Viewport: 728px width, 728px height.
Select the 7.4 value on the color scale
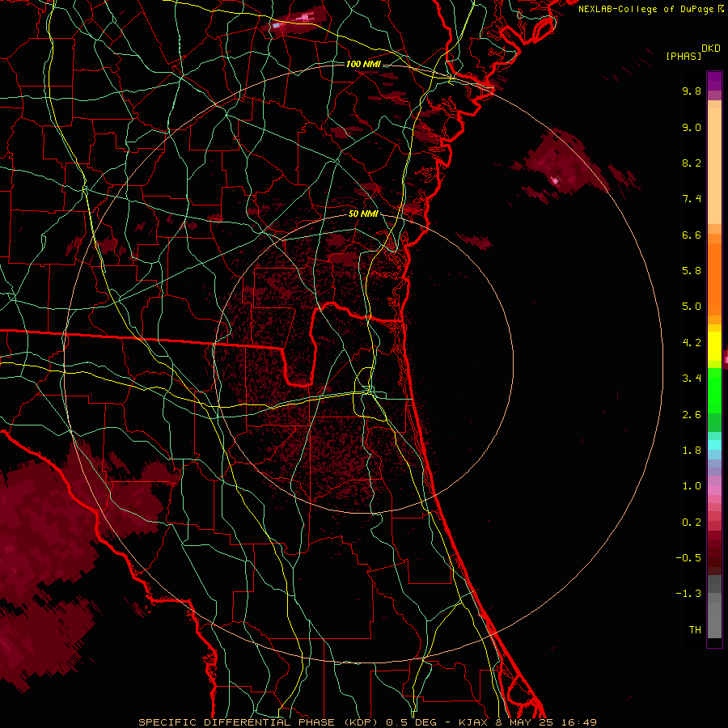pos(692,199)
